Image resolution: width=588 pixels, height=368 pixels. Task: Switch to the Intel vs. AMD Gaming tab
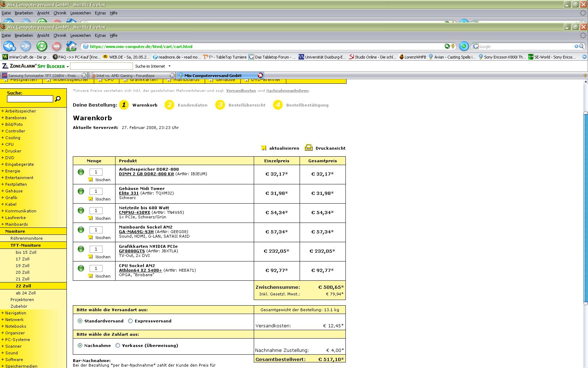132,75
